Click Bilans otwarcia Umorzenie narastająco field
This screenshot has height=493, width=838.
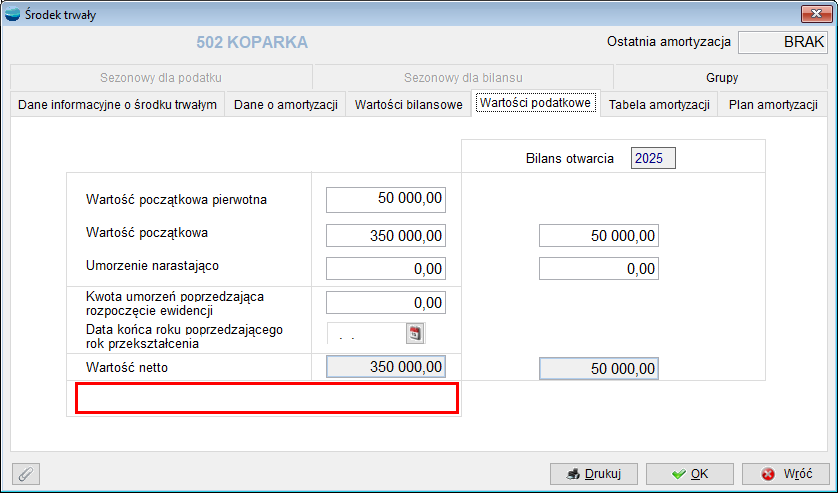pyautogui.click(x=599, y=268)
